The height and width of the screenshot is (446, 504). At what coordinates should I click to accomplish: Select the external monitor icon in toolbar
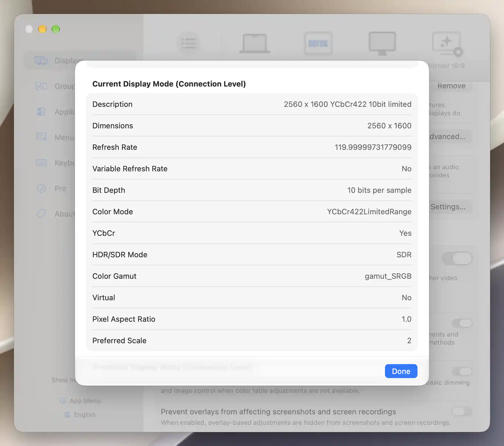[x=382, y=44]
